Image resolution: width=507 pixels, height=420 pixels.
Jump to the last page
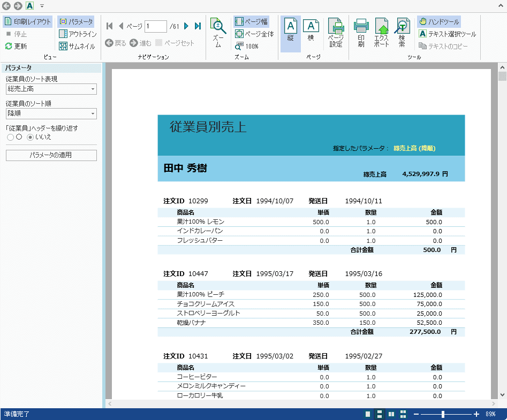[x=198, y=26]
